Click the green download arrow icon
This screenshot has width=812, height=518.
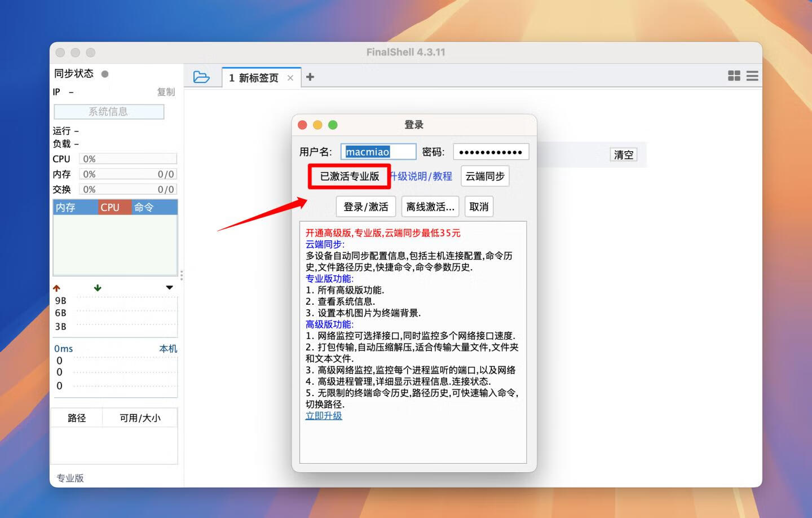coord(98,288)
